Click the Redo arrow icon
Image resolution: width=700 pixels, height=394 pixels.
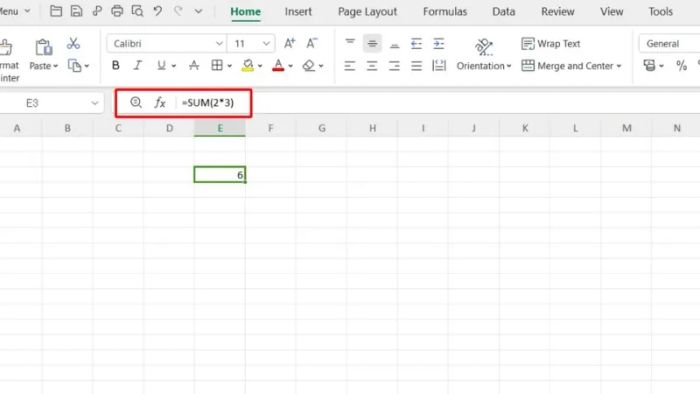click(x=178, y=11)
